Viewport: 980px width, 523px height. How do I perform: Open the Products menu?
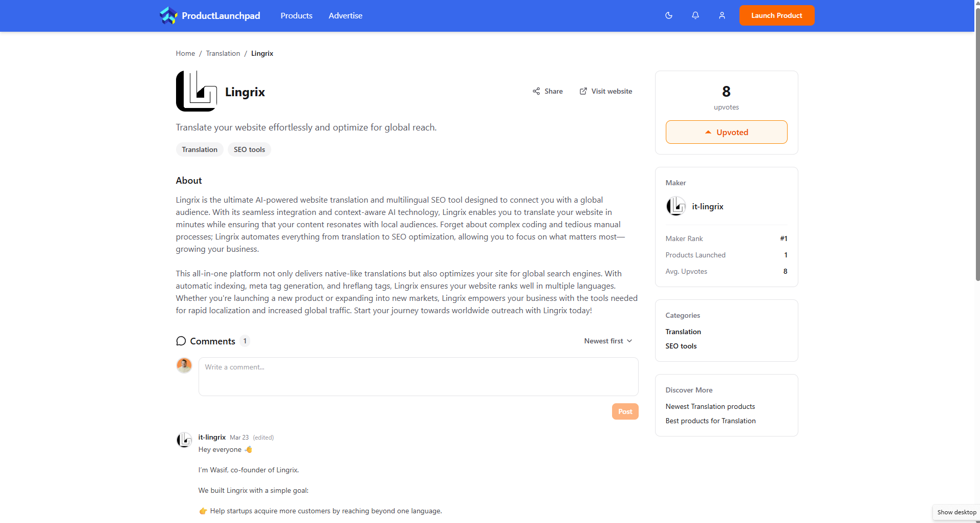point(296,15)
